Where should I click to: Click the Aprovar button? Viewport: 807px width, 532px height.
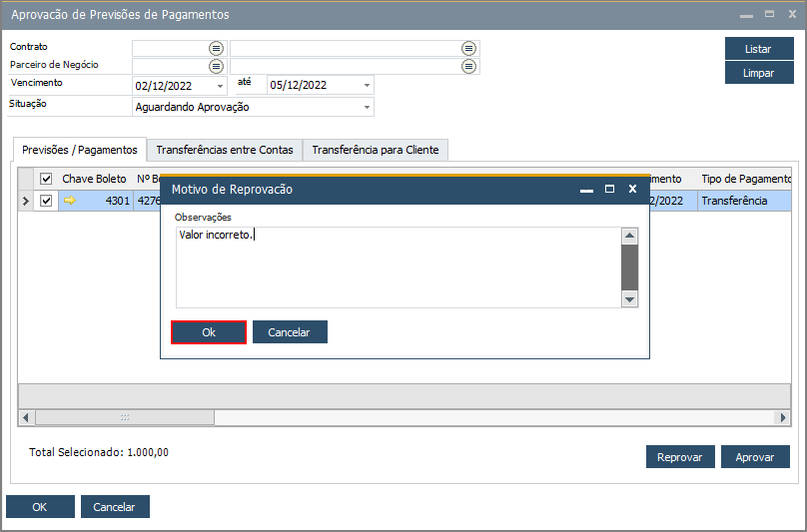click(x=755, y=457)
